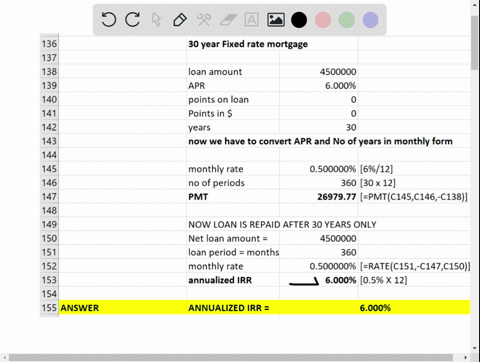Choose the green pen color
Image resolution: width=480 pixels, height=362 pixels.
point(347,20)
